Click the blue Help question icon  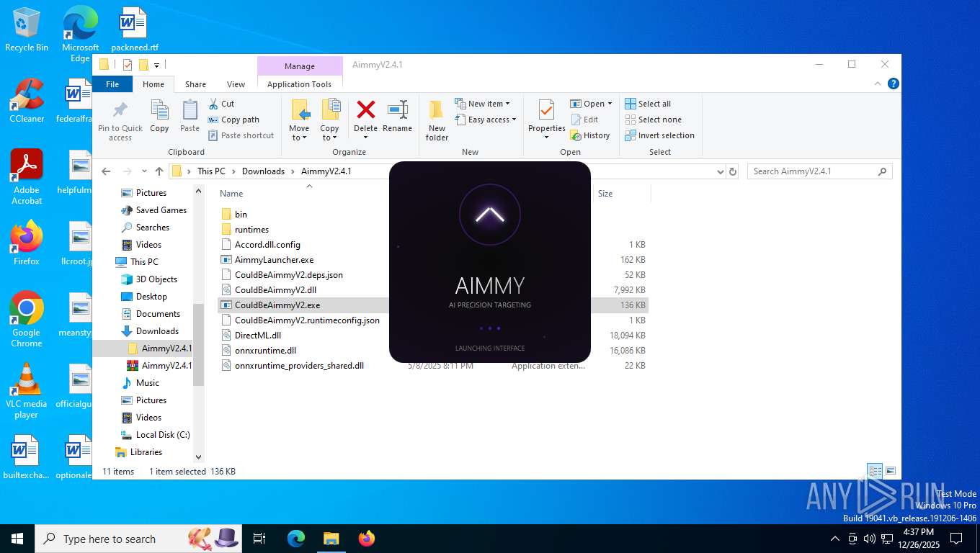tap(894, 84)
